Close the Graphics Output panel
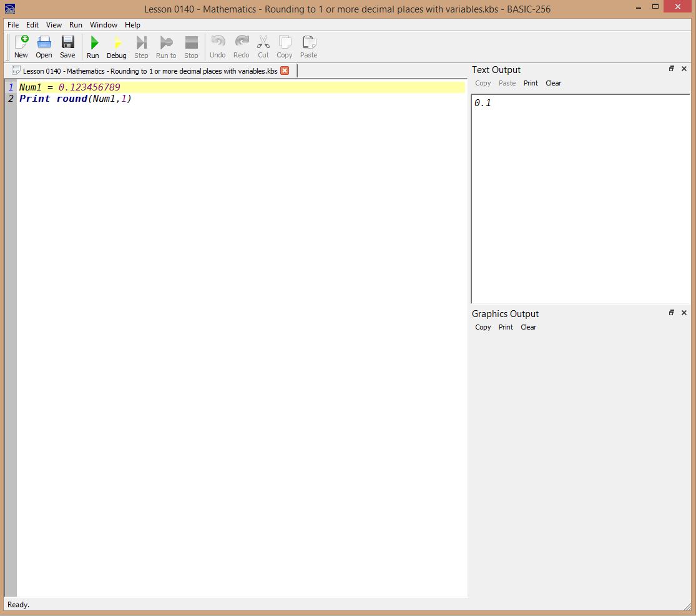The image size is (696, 616). [684, 313]
